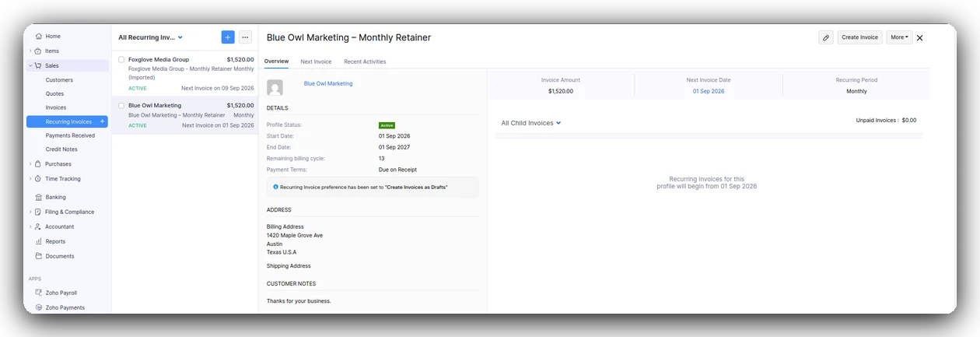The image size is (980, 337).
Task: Open the Banking icon
Action: point(38,198)
